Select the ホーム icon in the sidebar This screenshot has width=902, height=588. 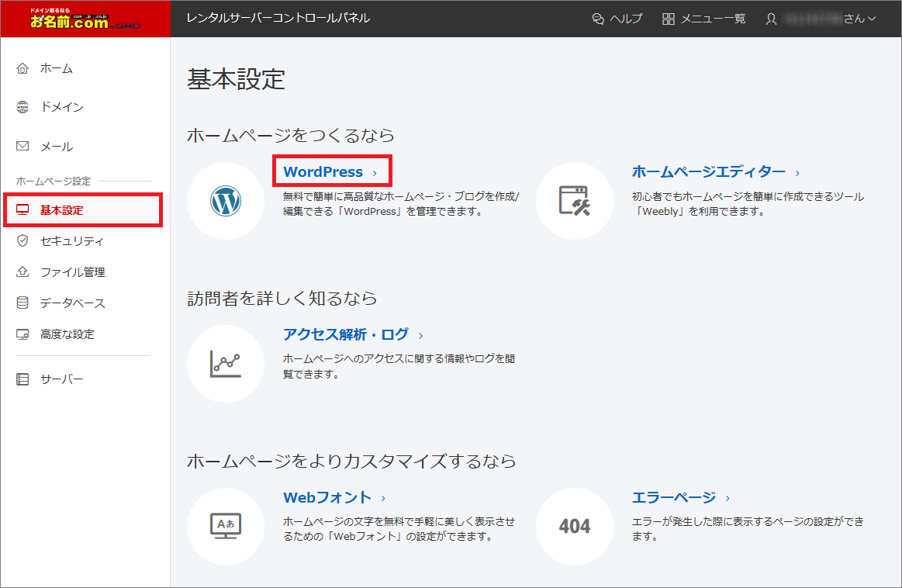tap(23, 68)
